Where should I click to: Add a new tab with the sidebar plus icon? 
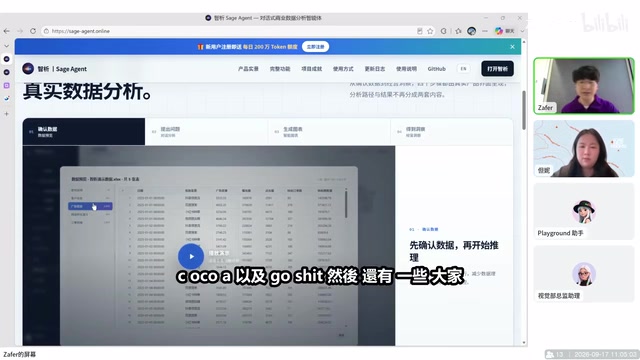tap(7, 114)
